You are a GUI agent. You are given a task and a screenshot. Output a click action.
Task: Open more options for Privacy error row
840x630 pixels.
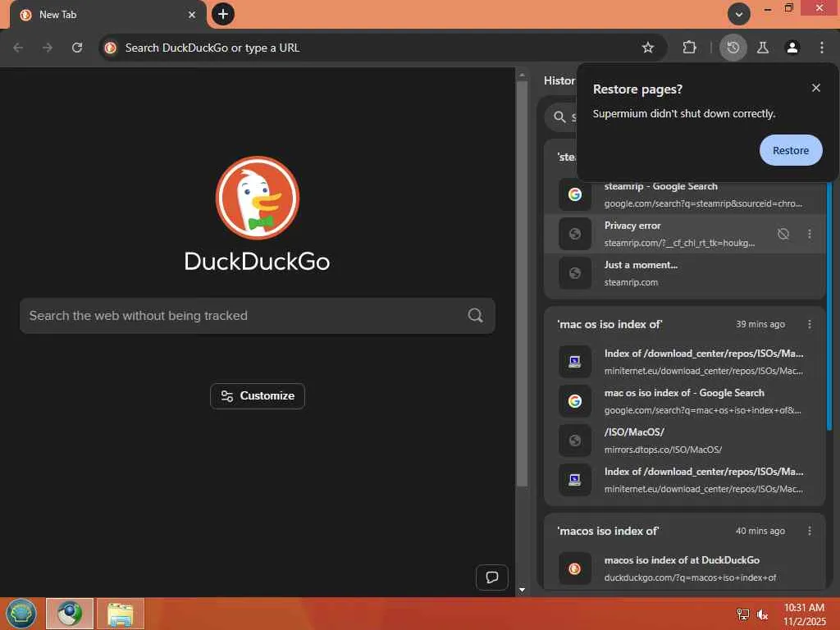(x=809, y=234)
